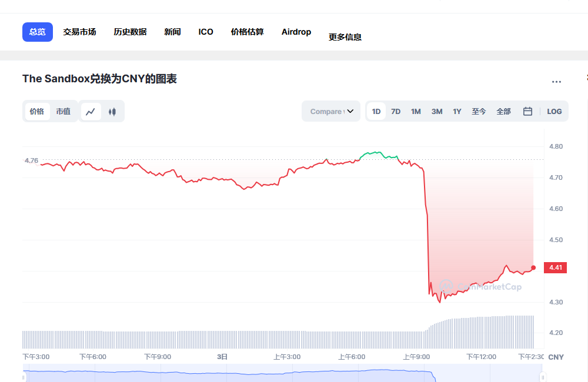Open the 总览 tab
Viewport: 588px width, 382px height.
coord(38,32)
